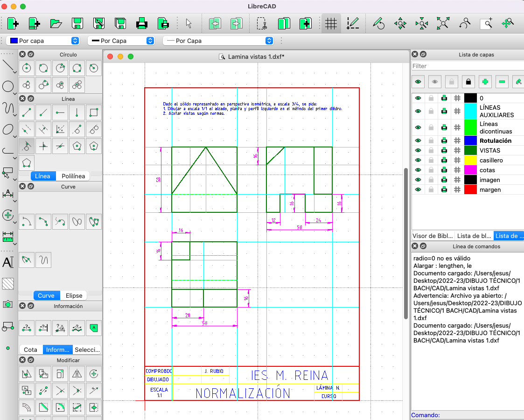
Task: Click the Zoom Window icon
Action: click(486, 23)
